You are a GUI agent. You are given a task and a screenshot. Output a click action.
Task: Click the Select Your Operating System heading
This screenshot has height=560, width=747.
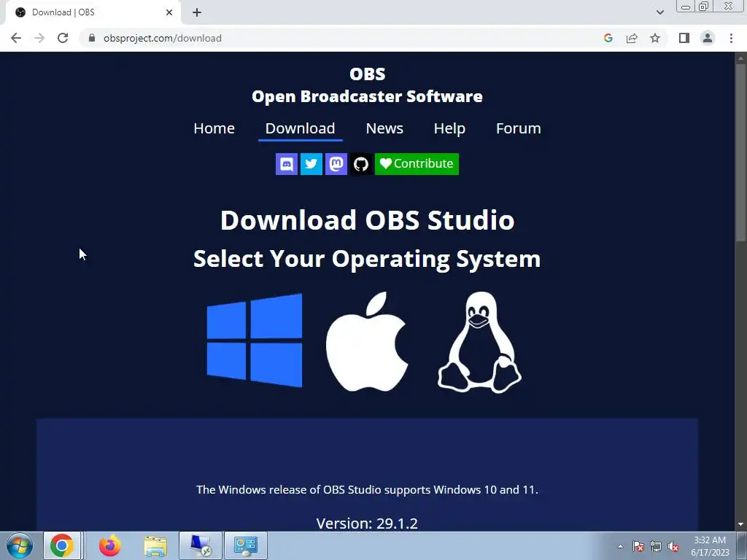368,259
